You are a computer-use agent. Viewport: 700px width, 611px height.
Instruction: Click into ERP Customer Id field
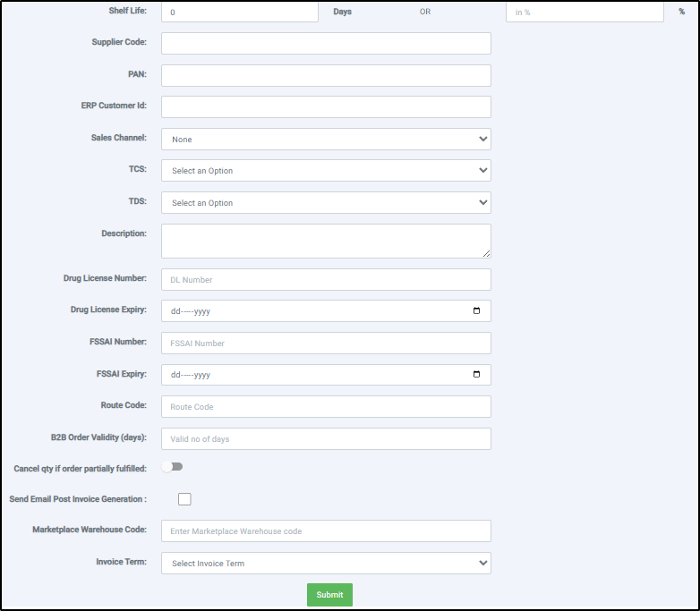pos(326,107)
